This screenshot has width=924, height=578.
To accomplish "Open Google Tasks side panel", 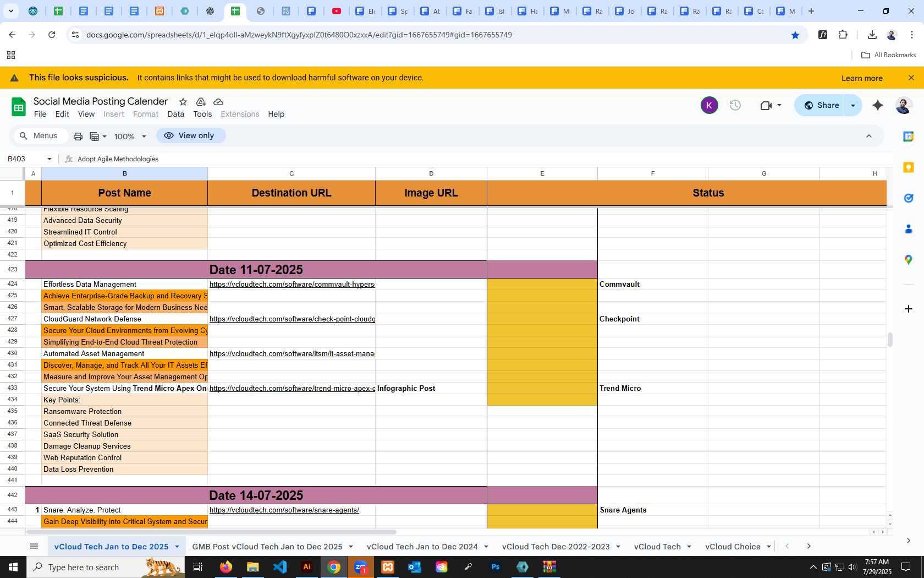I will [909, 198].
